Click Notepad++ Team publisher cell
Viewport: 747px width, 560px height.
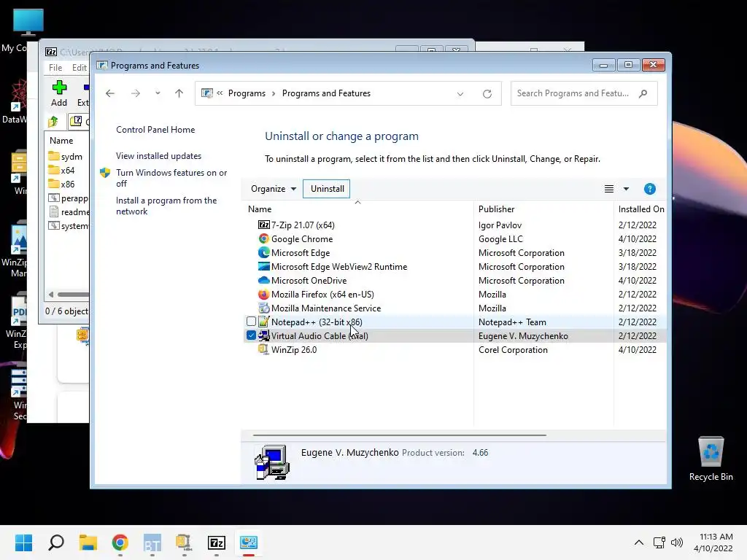(512, 322)
